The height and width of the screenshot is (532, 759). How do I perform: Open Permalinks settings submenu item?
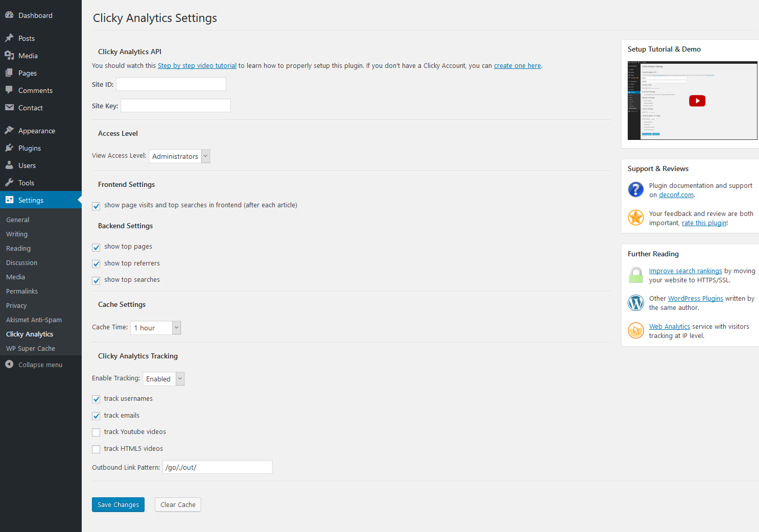pyautogui.click(x=22, y=292)
